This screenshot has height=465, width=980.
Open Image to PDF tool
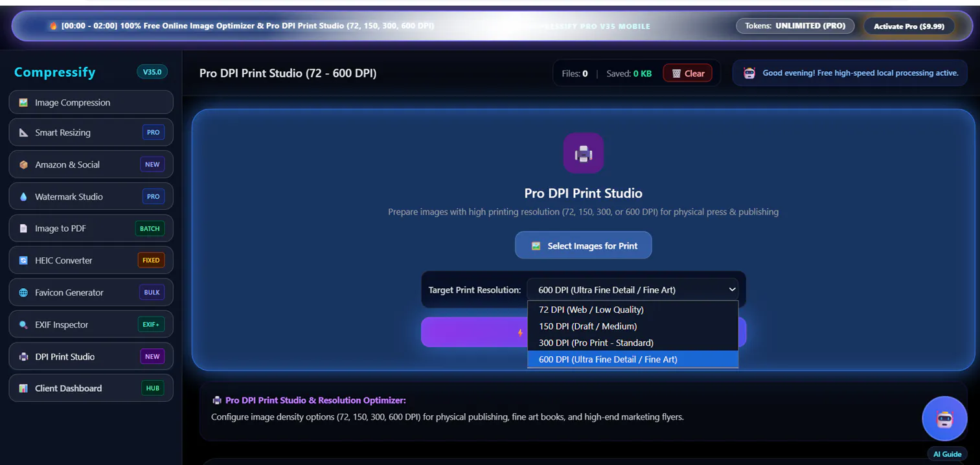coord(91,229)
